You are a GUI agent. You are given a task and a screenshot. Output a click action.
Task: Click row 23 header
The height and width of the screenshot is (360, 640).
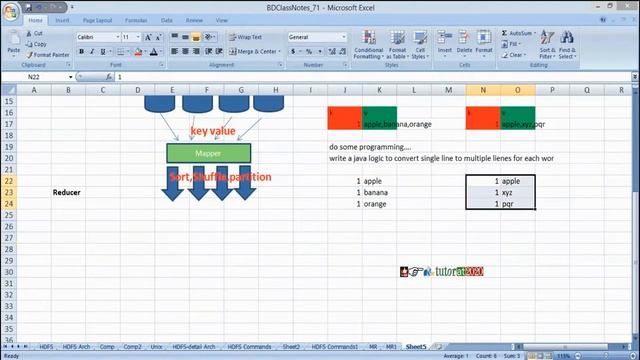point(9,192)
